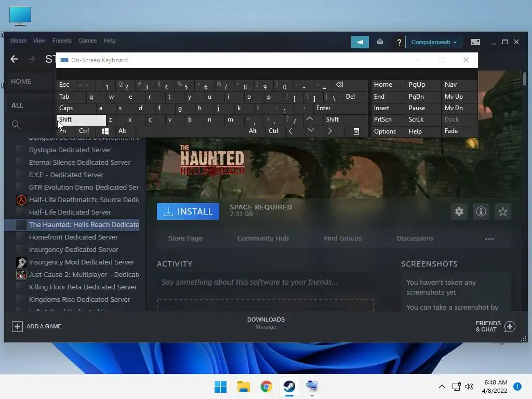
Task: Add game to favorites star icon
Action: pyautogui.click(x=502, y=211)
